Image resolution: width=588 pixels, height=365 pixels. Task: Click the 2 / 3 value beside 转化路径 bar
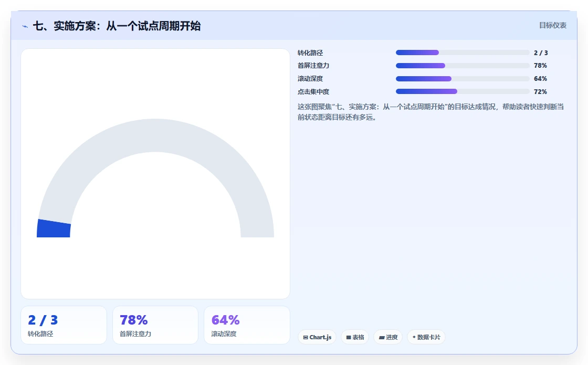[541, 53]
